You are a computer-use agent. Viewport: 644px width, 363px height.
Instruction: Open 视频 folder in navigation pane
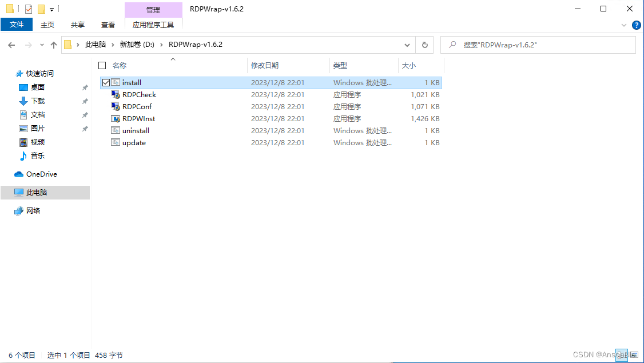(37, 142)
